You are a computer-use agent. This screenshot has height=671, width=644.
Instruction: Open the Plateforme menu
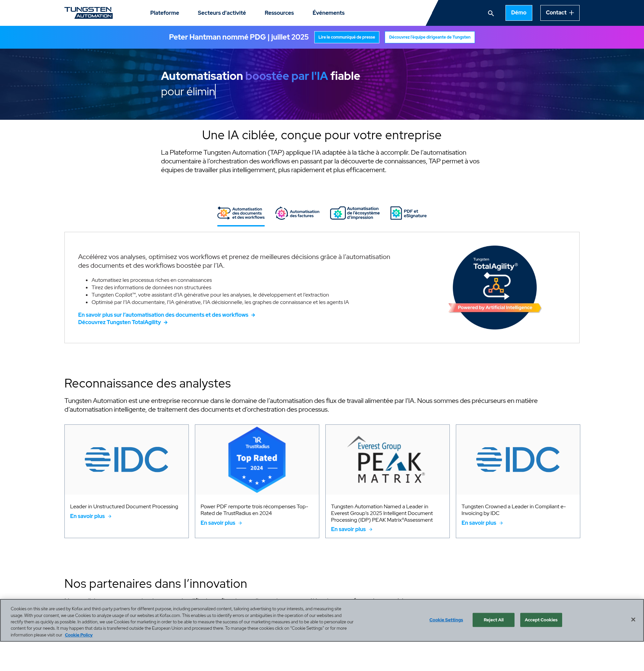point(164,13)
